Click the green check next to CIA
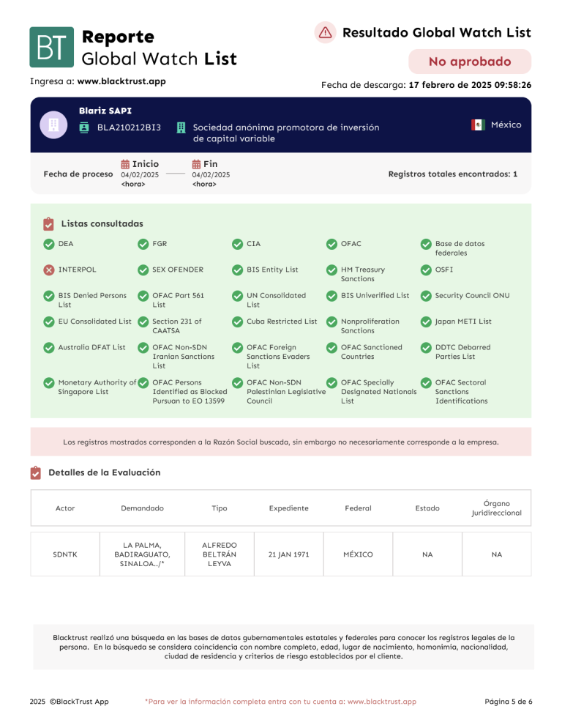 (x=237, y=244)
